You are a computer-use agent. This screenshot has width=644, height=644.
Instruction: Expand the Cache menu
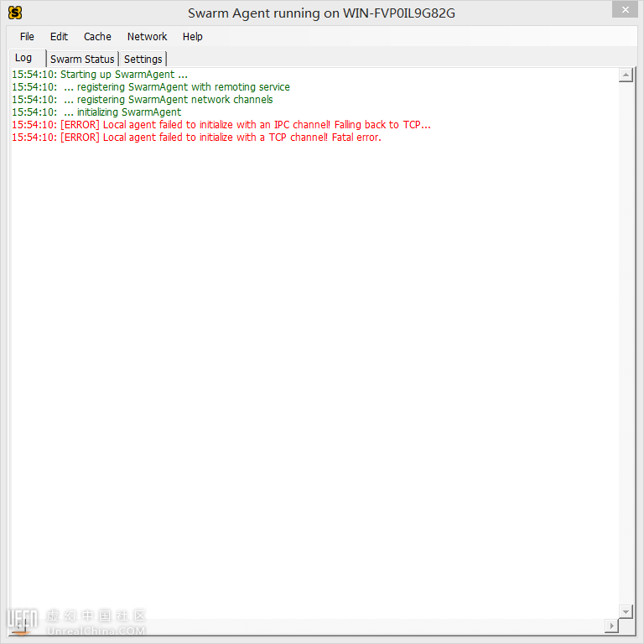(x=97, y=37)
